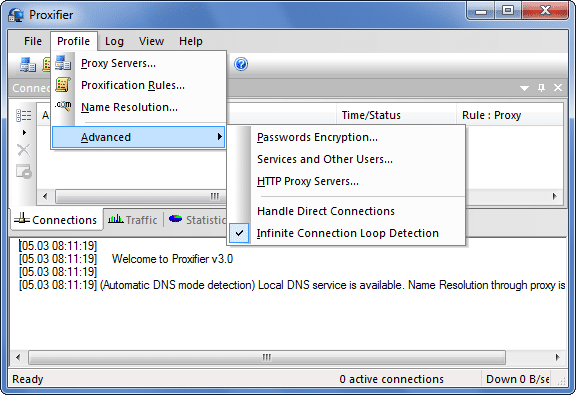Open the Connections panel dropdown arrow
This screenshot has width=576, height=395.
[x=524, y=88]
